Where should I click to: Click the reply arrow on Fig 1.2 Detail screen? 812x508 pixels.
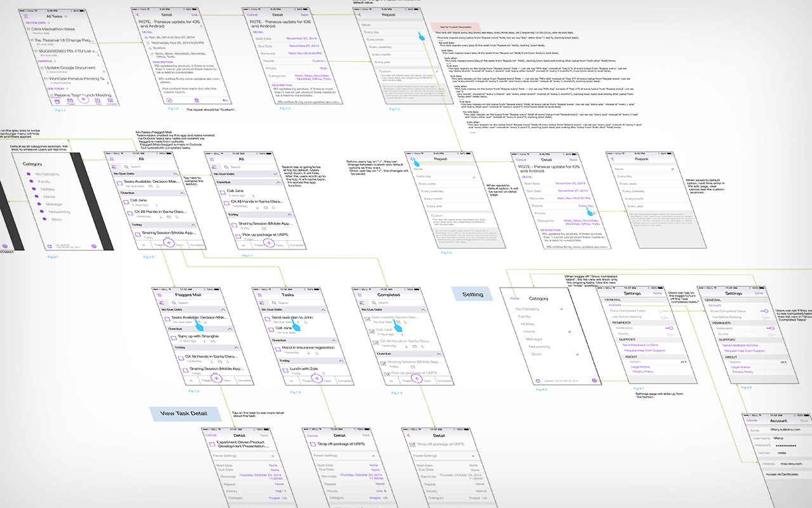tap(225, 100)
